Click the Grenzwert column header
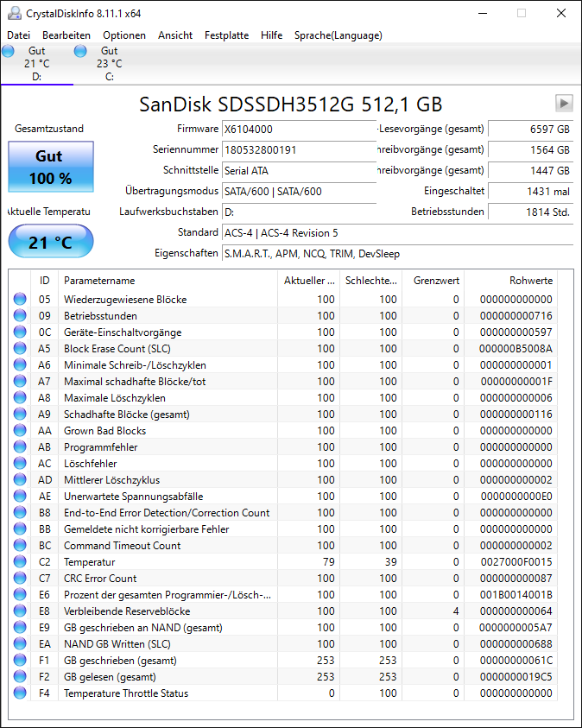Viewport: 582px width, 728px height. [x=433, y=281]
